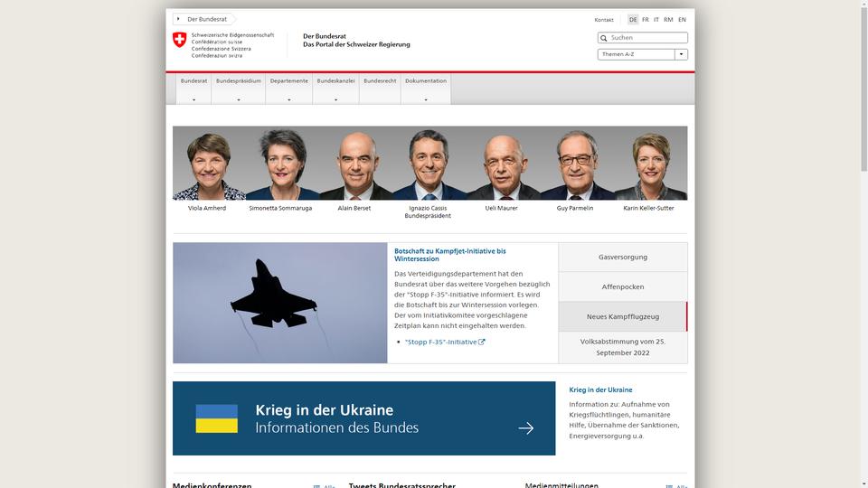Open Botschaft zu Kampfjet-Initiative bis Wintersession headline
Viewport: 868px width, 488px height.
[x=449, y=255]
